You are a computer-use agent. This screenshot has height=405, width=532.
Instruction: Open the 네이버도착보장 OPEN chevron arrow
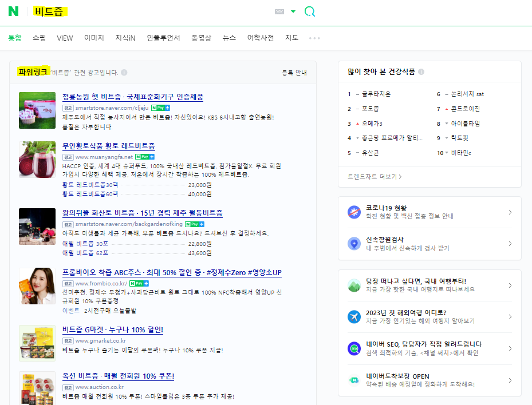(x=510, y=380)
